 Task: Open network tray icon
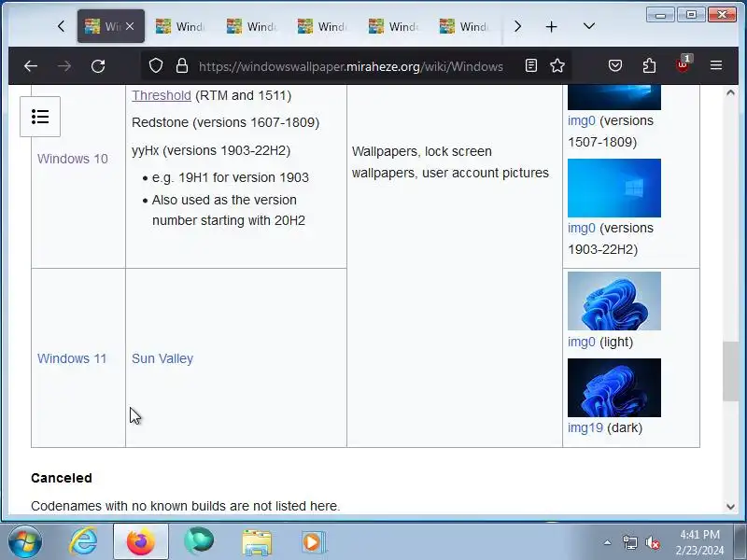coord(629,542)
